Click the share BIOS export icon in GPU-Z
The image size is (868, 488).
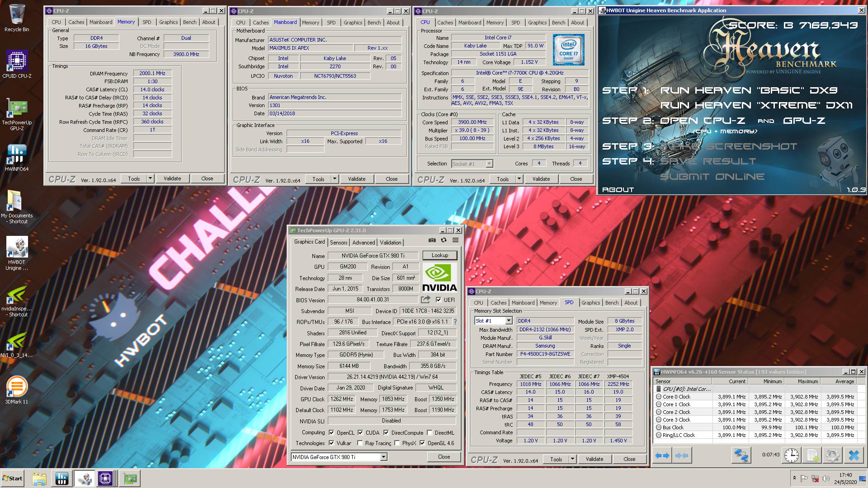pos(425,300)
